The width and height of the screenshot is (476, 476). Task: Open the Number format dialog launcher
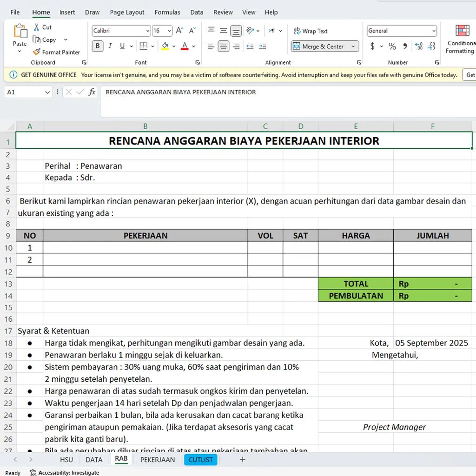point(437,63)
